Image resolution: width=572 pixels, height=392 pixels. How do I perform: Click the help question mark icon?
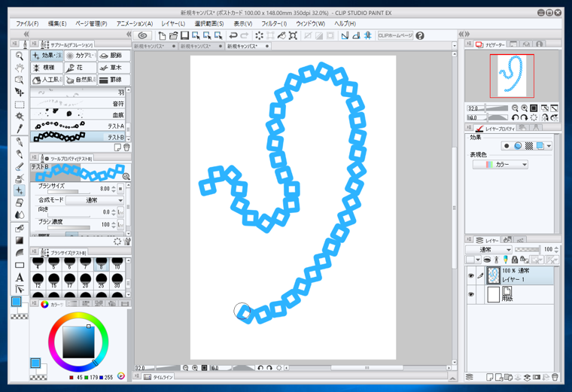(x=420, y=35)
